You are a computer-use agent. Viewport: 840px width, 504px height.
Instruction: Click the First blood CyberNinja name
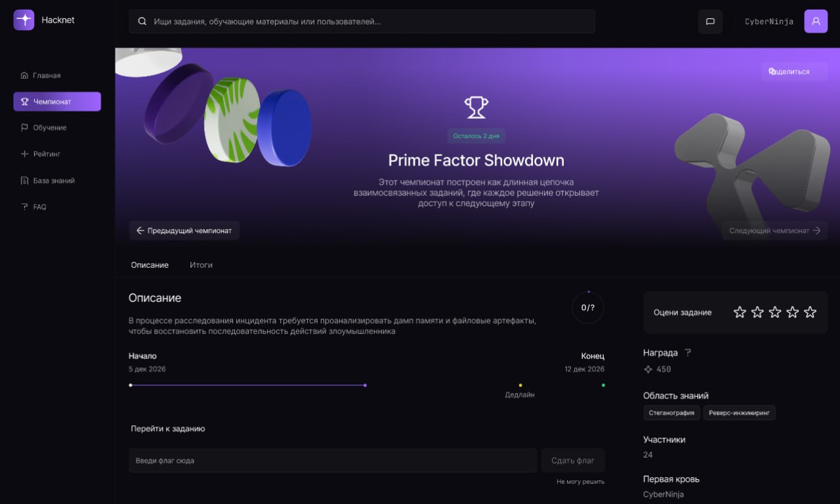[663, 494]
